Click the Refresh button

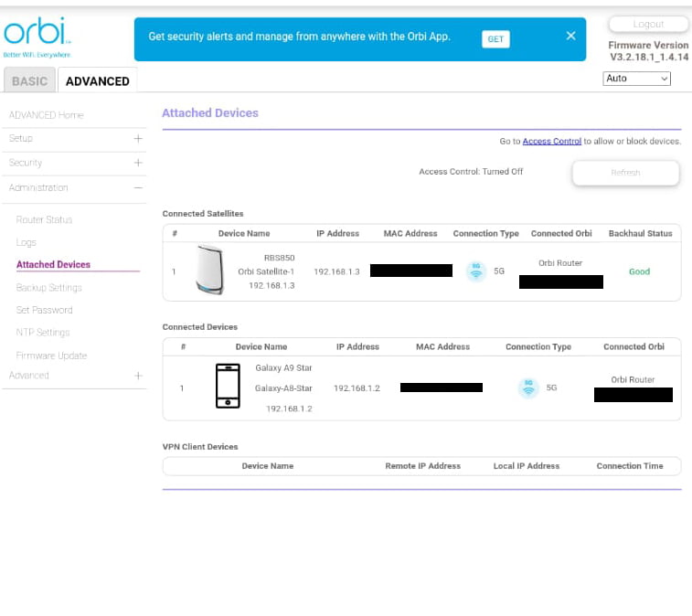[625, 173]
